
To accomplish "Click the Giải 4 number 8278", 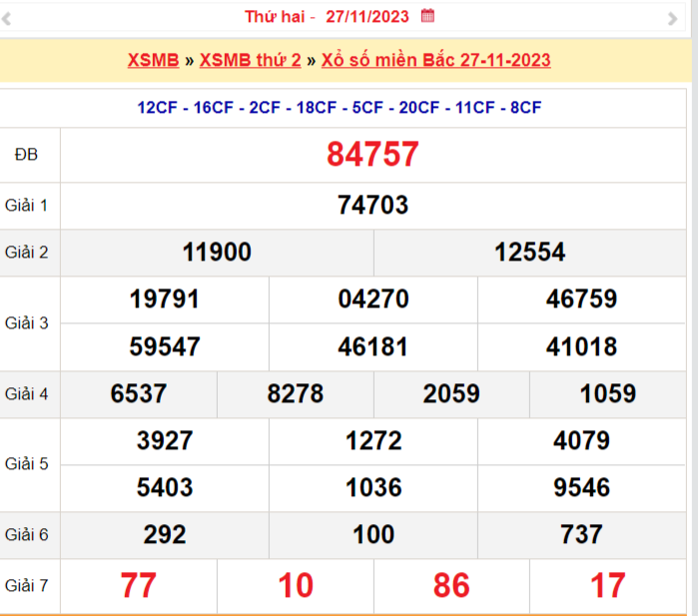I will click(x=295, y=394).
